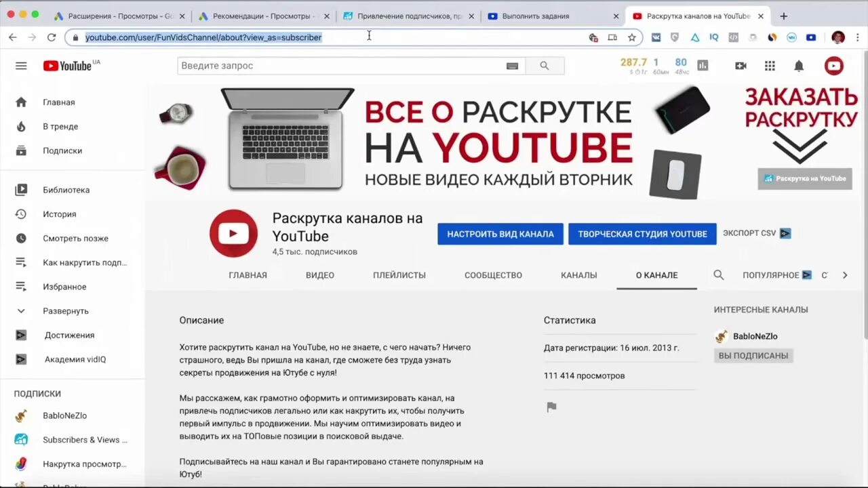Click ВЫ ПОДПИСАНЫ button for BabloNeZlo

(753, 356)
